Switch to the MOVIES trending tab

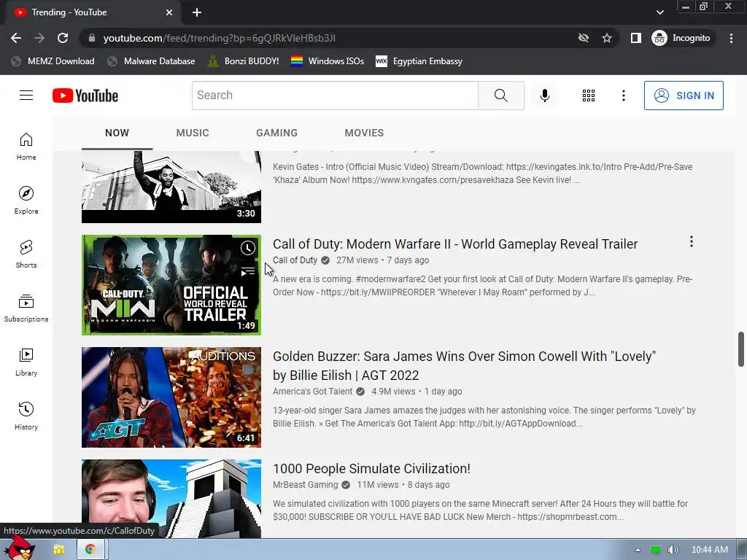364,133
